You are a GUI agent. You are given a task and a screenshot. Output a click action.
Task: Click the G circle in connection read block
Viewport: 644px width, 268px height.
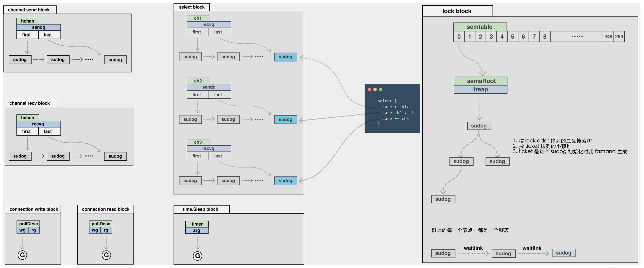pos(106,255)
